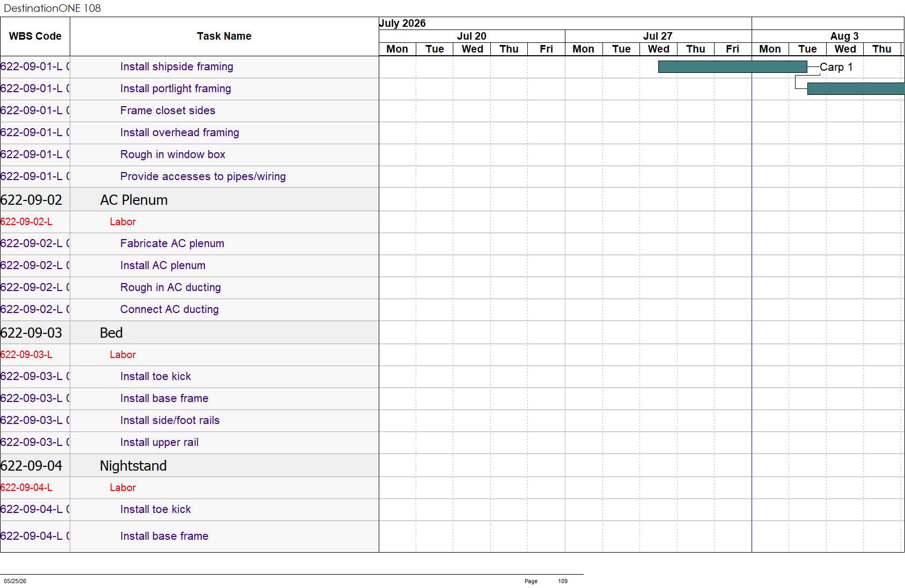This screenshot has width=905, height=588.
Task: Select the Jul 27 week header
Action: [x=658, y=36]
